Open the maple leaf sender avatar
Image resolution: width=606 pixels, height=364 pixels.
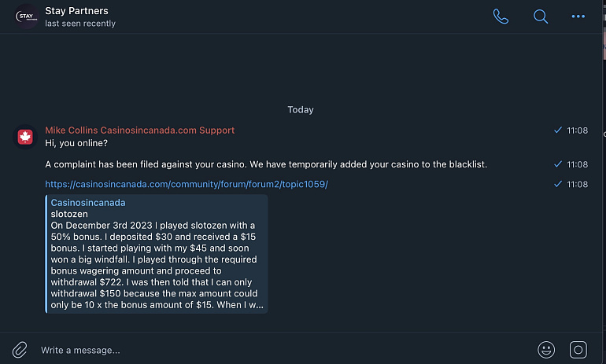(25, 137)
